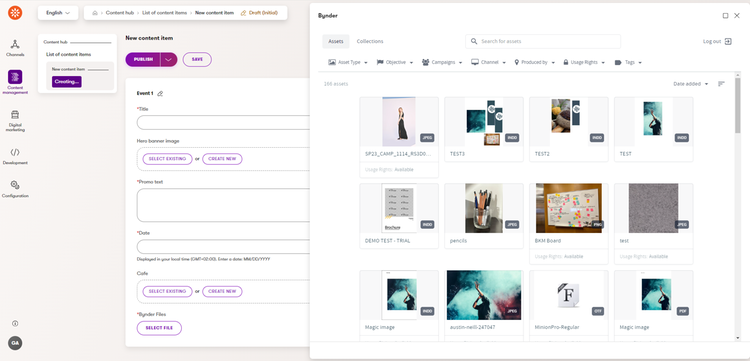Screen dimensions: 750x361
Task: Click CREATE NEW for Hero banner image
Action: tap(222, 159)
